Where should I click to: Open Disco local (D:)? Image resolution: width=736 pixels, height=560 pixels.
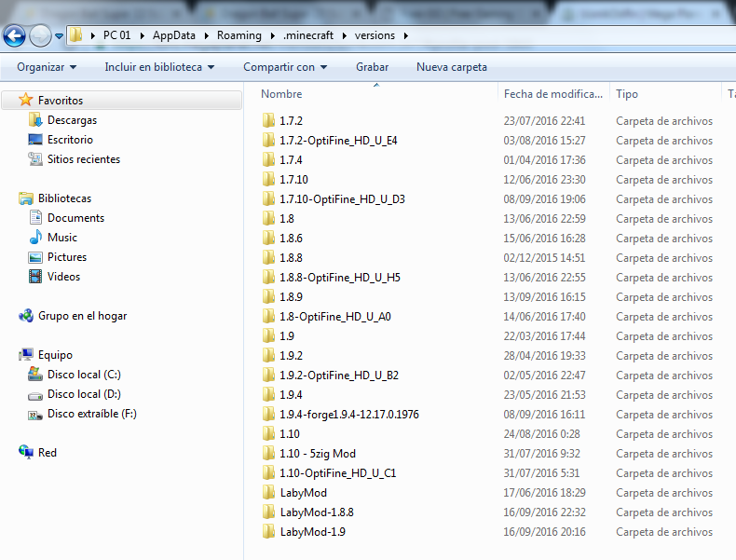(x=84, y=394)
